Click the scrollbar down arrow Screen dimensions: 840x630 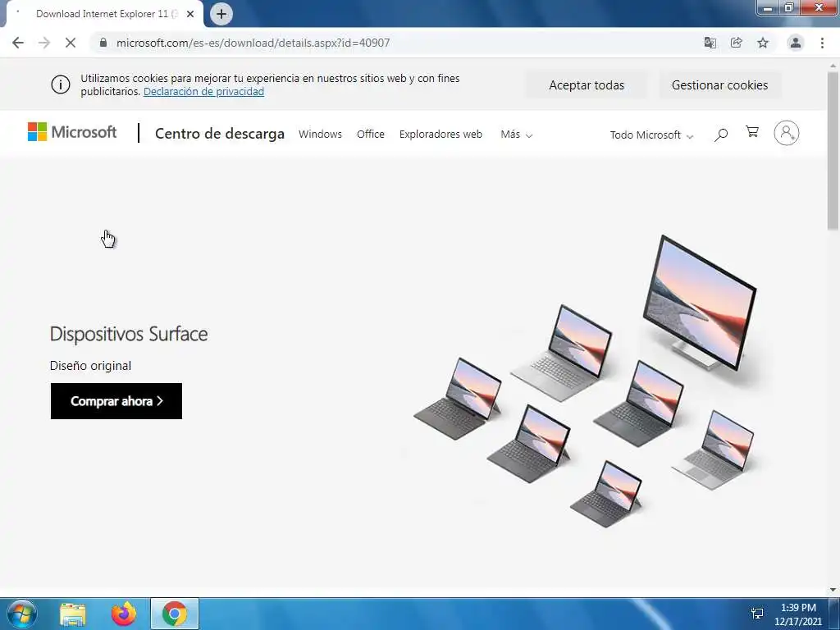coord(833,590)
